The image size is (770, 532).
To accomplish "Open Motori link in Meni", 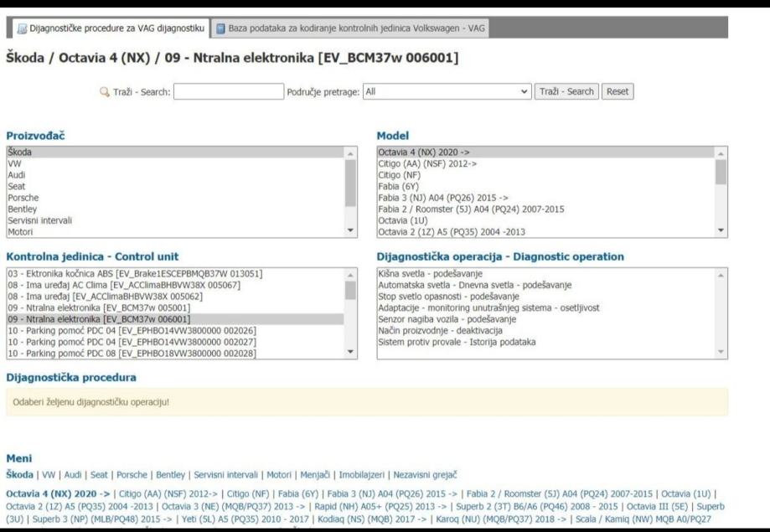I will [x=279, y=475].
